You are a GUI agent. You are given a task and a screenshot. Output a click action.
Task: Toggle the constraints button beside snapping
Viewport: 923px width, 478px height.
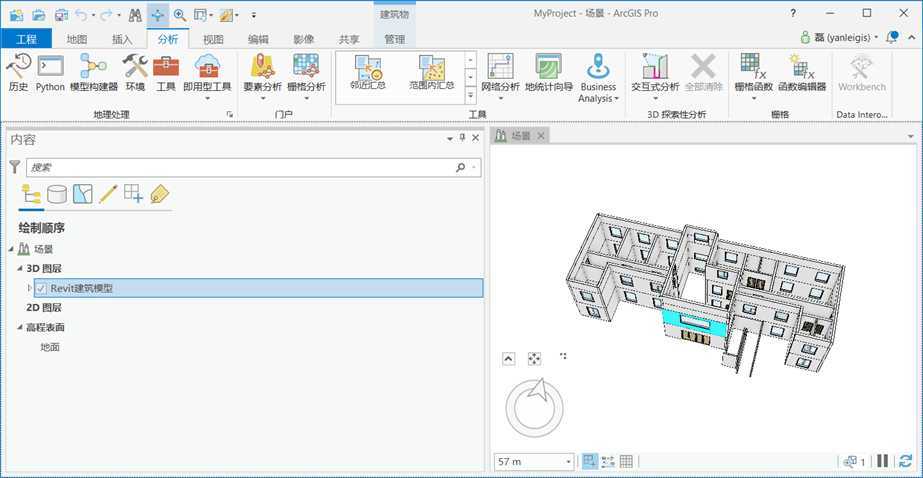pyautogui.click(x=607, y=462)
